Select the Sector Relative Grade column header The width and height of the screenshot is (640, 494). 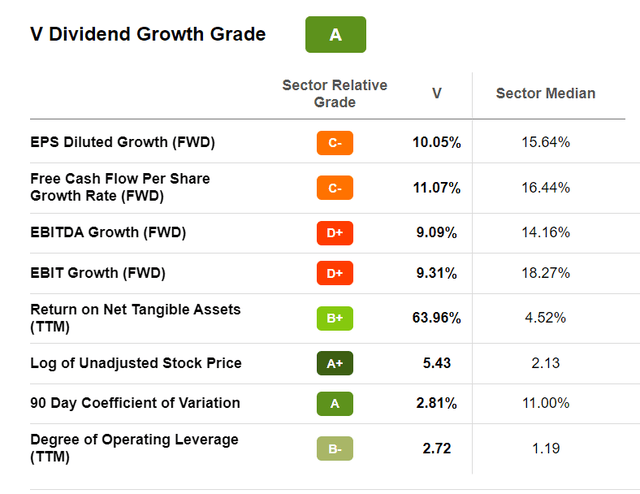point(335,93)
